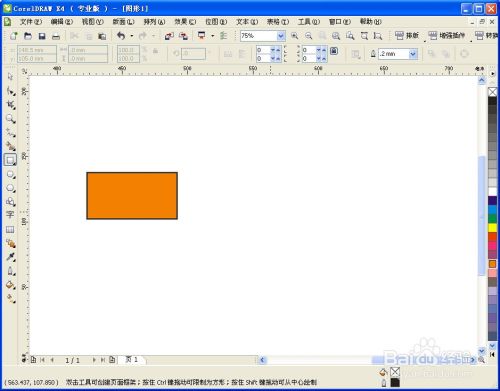Screen dimensions: 500x391
Task: Select the Polygon tool
Action: [10, 188]
